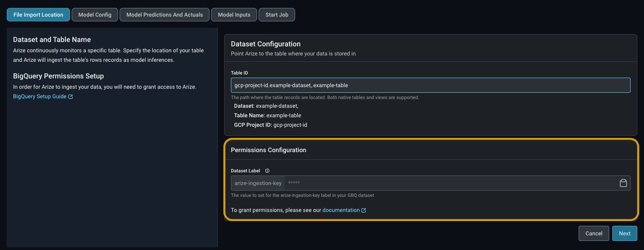This screenshot has height=250, width=644.
Task: Click the arize-ingestion-key prefix label
Action: pyautogui.click(x=258, y=183)
